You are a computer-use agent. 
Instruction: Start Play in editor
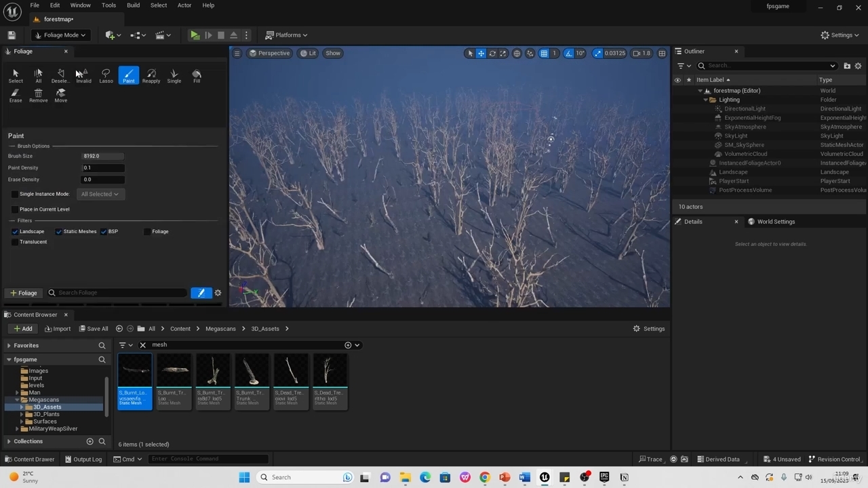click(x=195, y=35)
